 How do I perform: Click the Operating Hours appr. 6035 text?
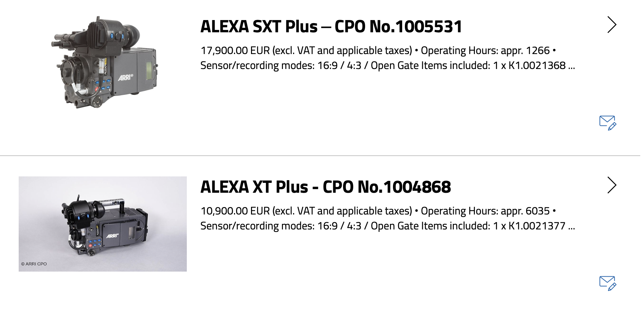(x=485, y=211)
